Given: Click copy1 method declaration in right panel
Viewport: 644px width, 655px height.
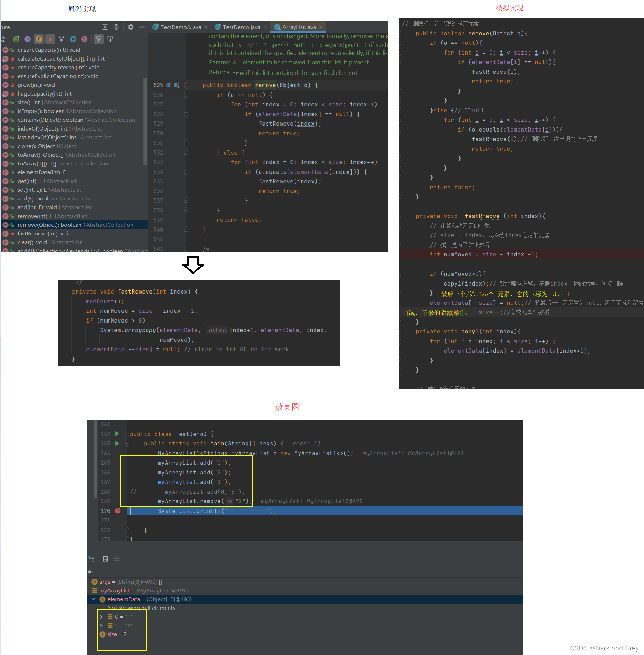Looking at the screenshot, I should click(470, 332).
